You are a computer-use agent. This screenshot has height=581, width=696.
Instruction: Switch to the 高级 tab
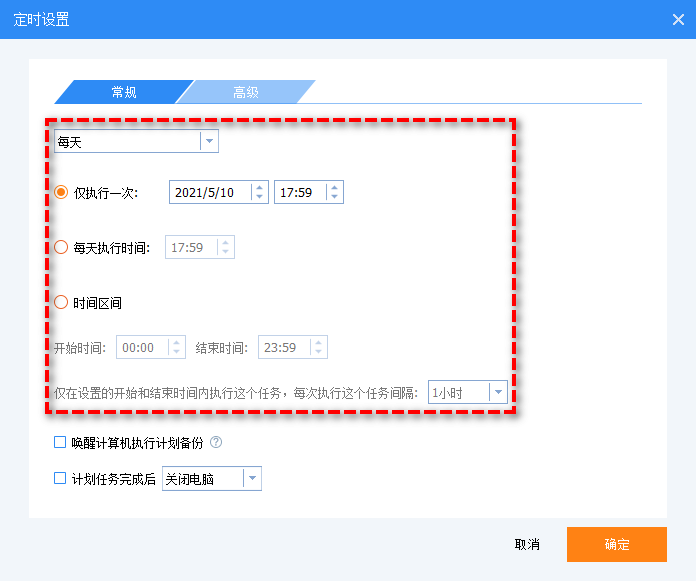coord(245,92)
